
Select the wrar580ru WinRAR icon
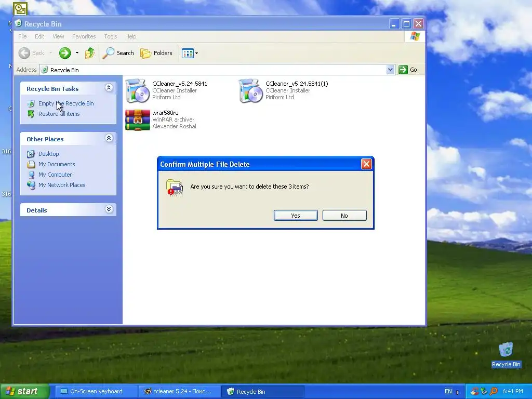coord(137,120)
